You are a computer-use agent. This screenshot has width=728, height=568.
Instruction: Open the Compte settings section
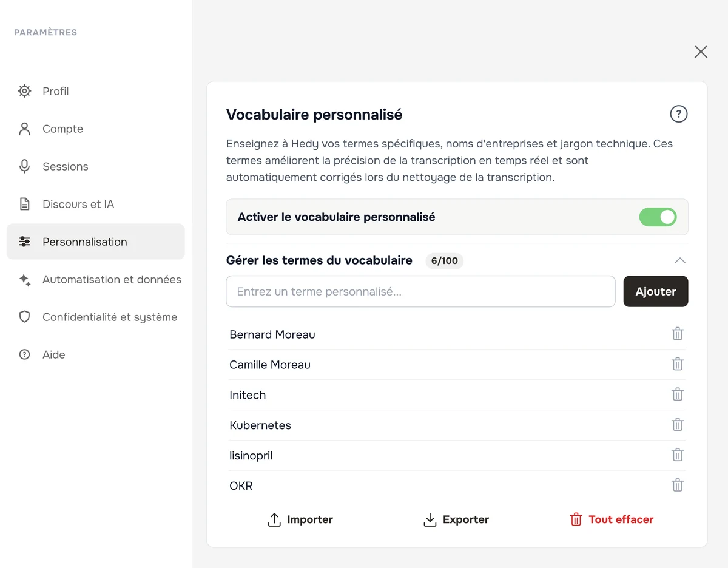point(95,129)
